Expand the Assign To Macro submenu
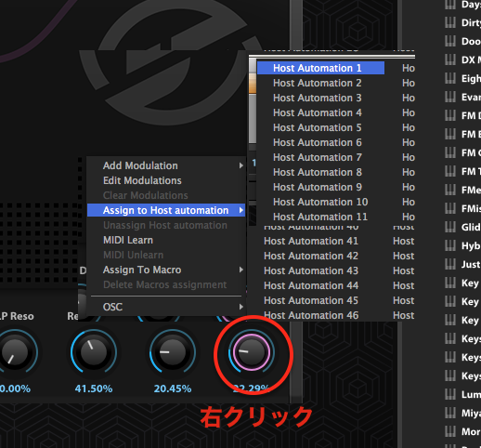The image size is (481, 448). 166,270
